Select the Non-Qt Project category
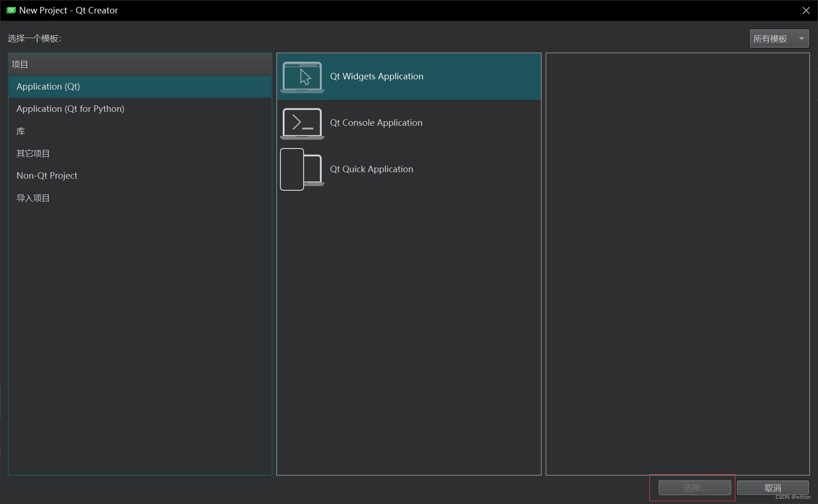 pyautogui.click(x=140, y=176)
